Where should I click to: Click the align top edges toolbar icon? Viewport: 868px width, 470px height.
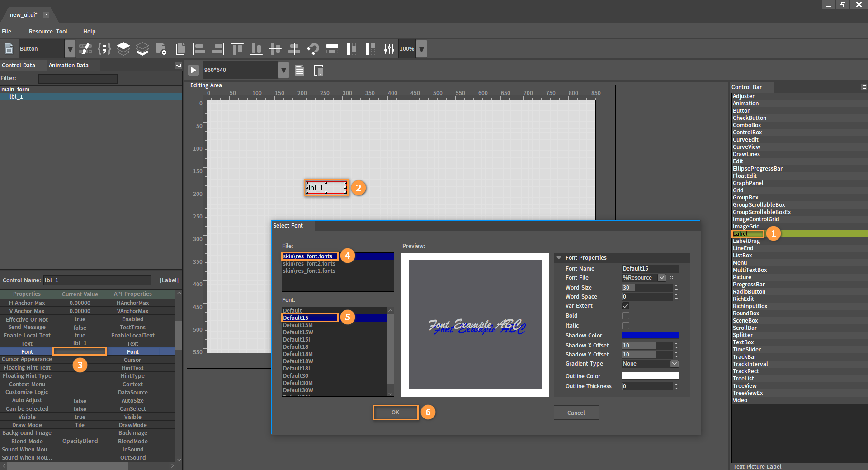tap(237, 49)
